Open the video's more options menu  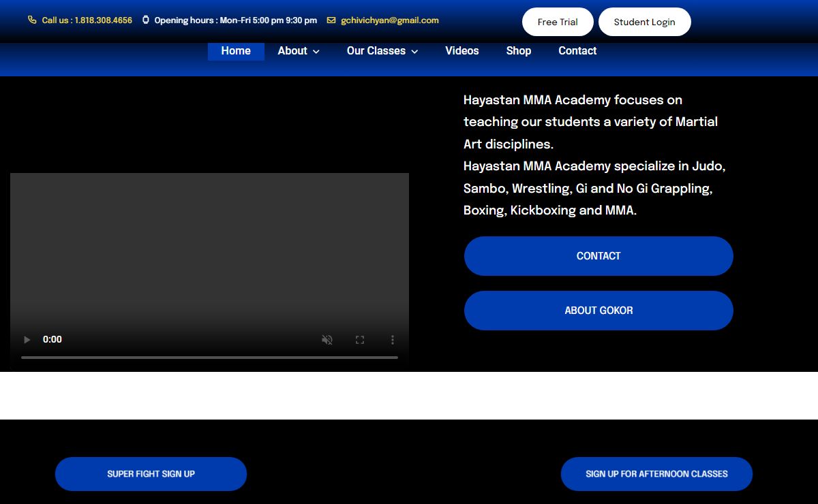pos(393,339)
